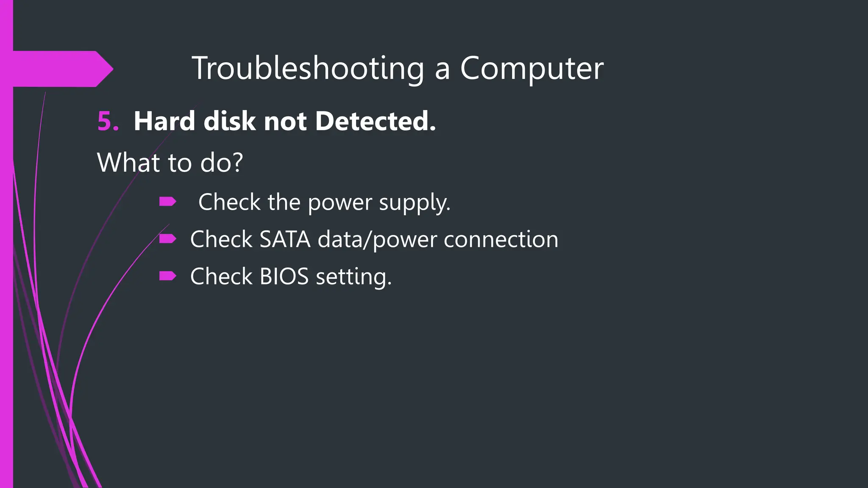The height and width of the screenshot is (488, 868).
Task: Click the word "Computer" in the slide title
Action: coord(531,69)
